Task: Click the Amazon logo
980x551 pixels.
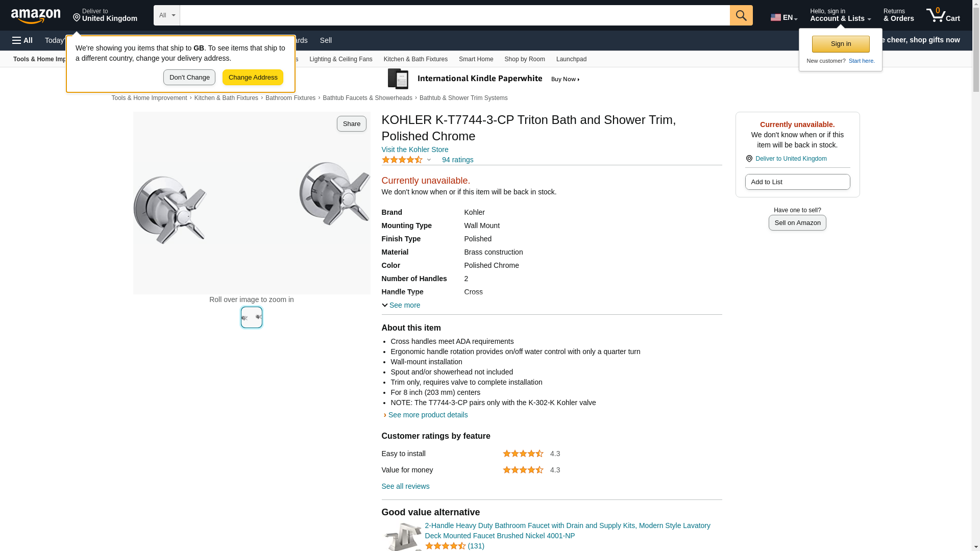Action: pyautogui.click(x=36, y=16)
